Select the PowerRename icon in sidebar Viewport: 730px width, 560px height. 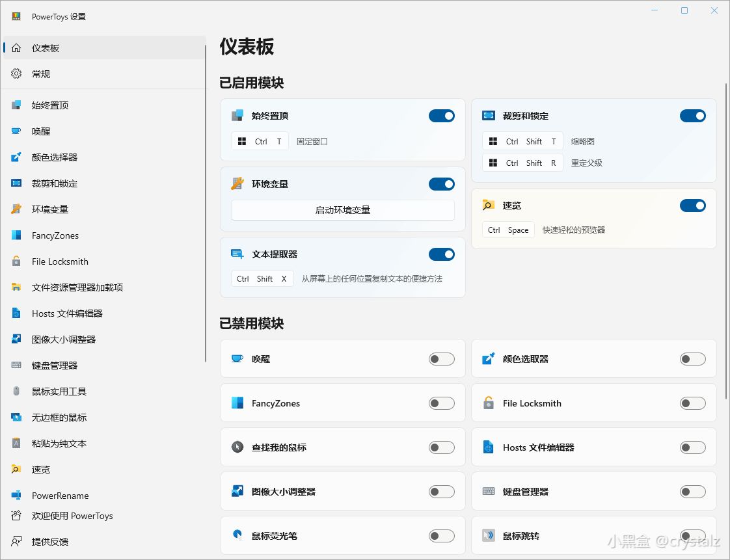tap(16, 495)
